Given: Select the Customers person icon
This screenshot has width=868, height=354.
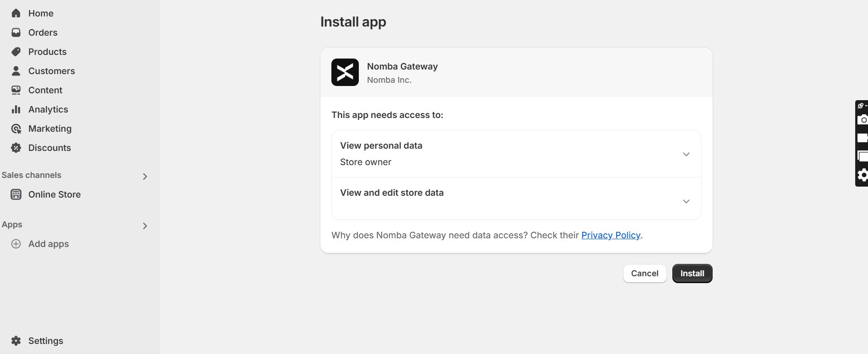Looking at the screenshot, I should pos(16,71).
